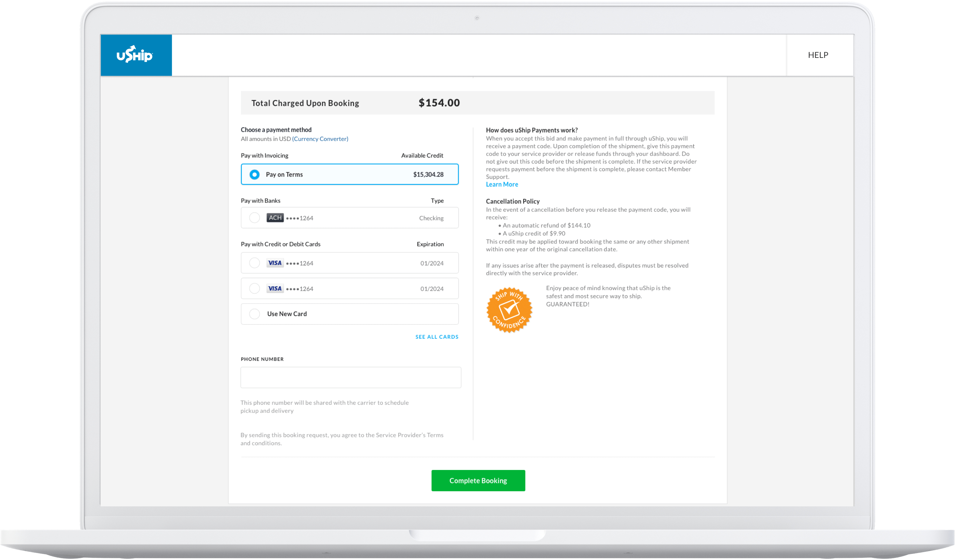Open the HELP menu
The image size is (956, 560).
(817, 55)
